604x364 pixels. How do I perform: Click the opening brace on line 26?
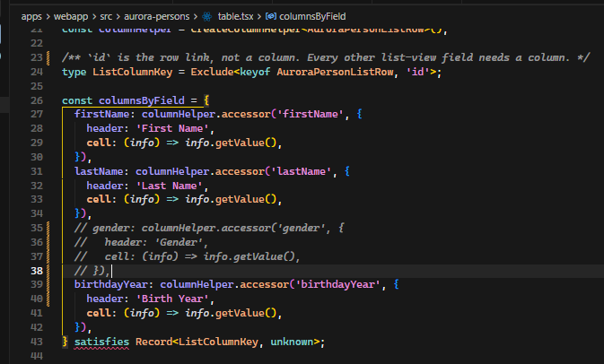[x=206, y=100]
